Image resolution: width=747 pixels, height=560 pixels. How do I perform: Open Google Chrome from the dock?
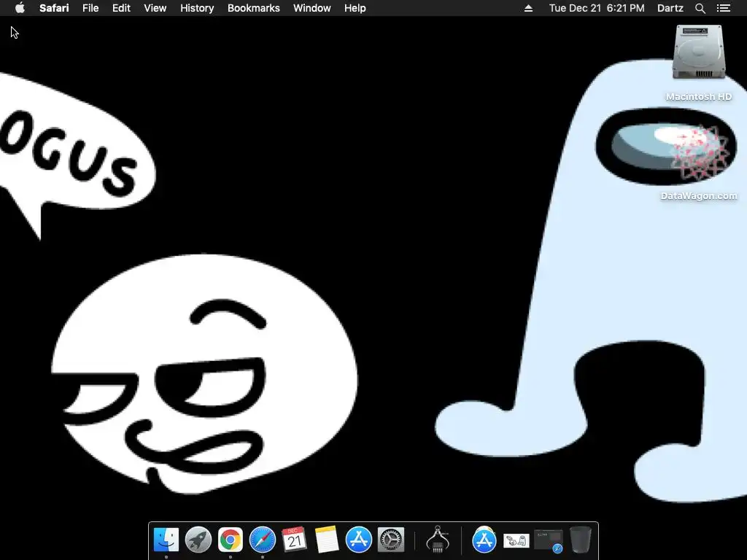[x=230, y=540]
